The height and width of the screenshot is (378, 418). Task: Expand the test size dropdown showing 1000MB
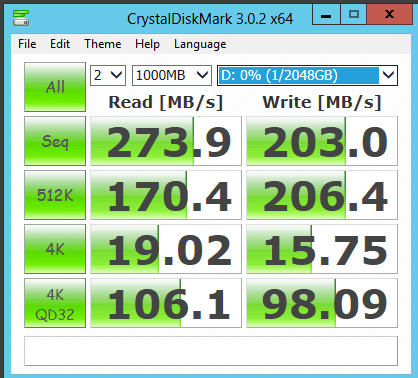[x=172, y=75]
